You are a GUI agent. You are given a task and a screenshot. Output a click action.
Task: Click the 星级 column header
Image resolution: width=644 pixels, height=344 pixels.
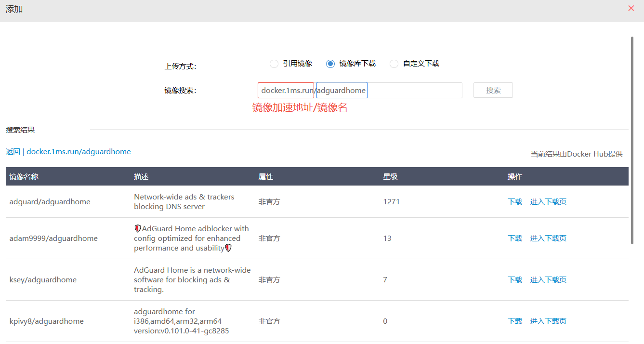[390, 176]
